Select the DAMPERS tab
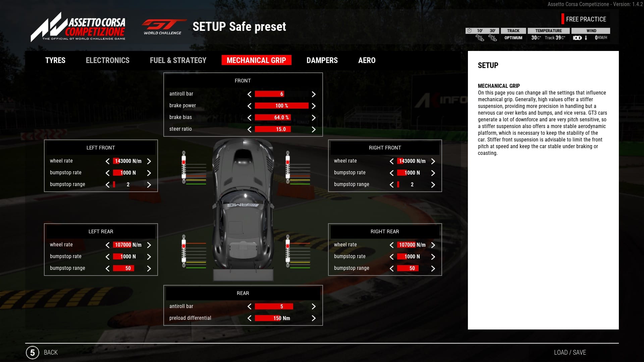 [322, 60]
